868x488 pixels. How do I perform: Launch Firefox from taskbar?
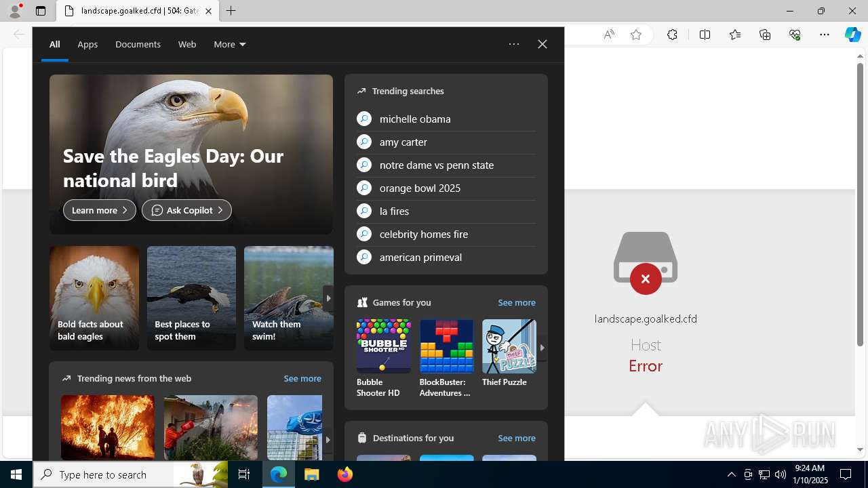pyautogui.click(x=344, y=474)
